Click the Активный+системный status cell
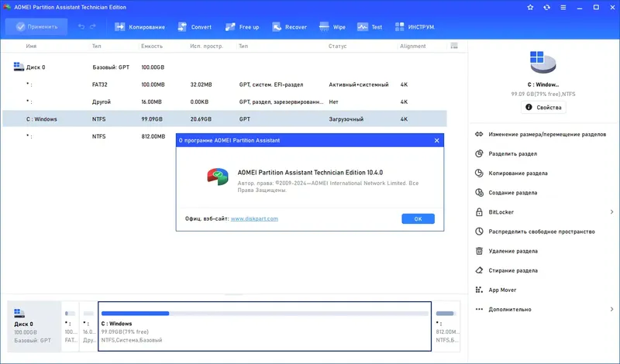The height and width of the screenshot is (364, 620). (x=359, y=84)
